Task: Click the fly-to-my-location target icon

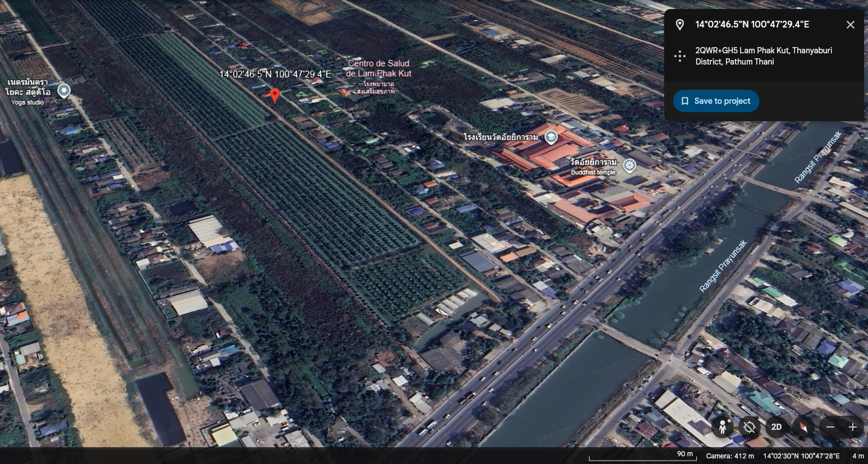Action: (x=750, y=428)
